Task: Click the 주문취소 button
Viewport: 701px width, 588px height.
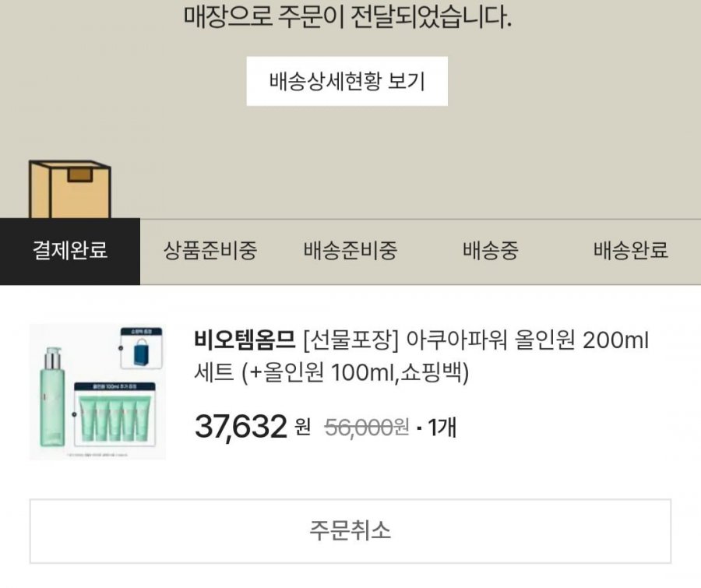Action: (x=350, y=531)
